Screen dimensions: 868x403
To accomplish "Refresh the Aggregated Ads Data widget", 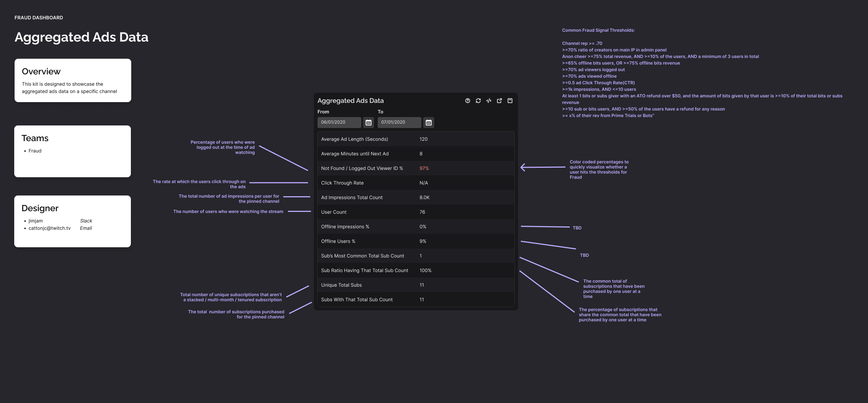I will coord(478,101).
